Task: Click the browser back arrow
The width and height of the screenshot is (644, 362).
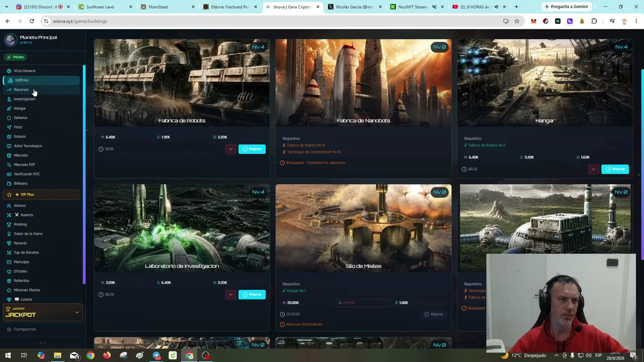Action: tap(8, 21)
